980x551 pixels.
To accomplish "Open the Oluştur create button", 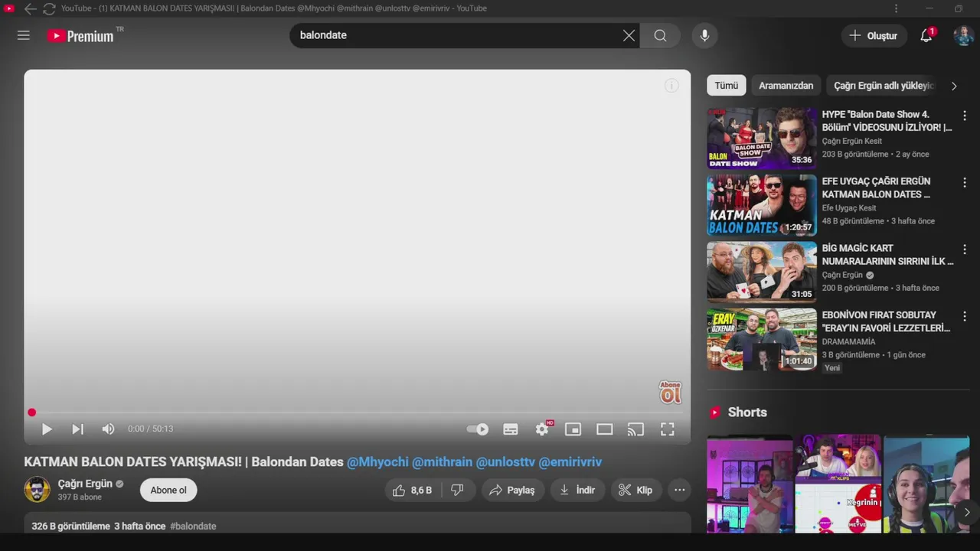I will (874, 35).
